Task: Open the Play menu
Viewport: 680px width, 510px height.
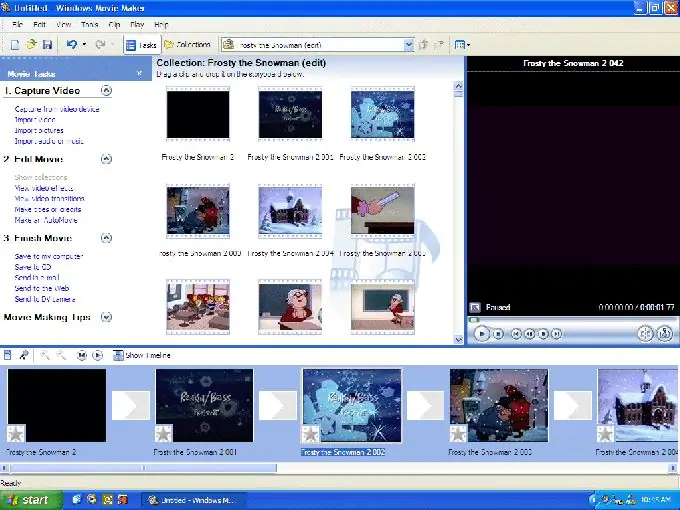Action: click(x=137, y=25)
